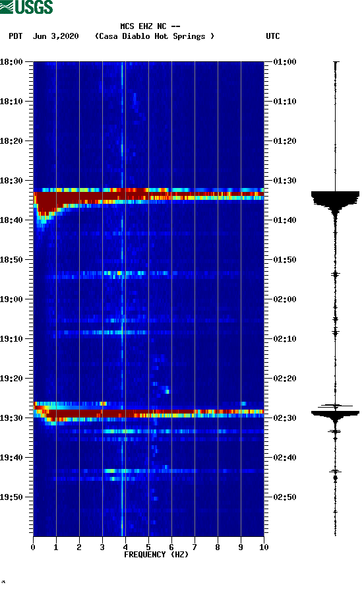
Task: Click the frequency axis '5' tick label
Action: point(148,547)
